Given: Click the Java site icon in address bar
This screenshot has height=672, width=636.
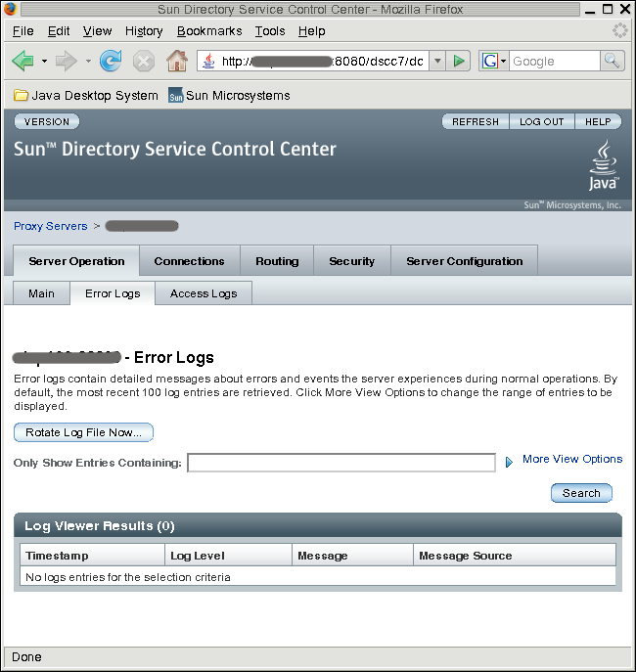Looking at the screenshot, I should tap(208, 62).
